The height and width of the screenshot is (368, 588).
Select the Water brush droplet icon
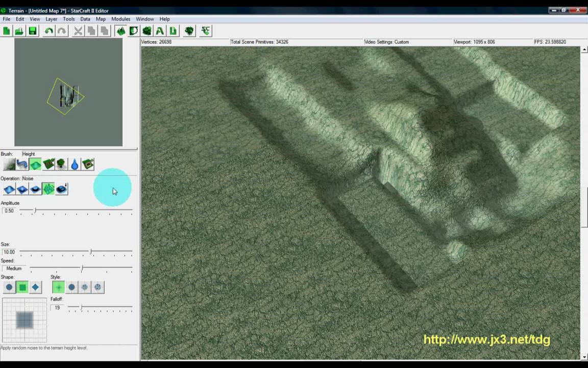point(75,164)
